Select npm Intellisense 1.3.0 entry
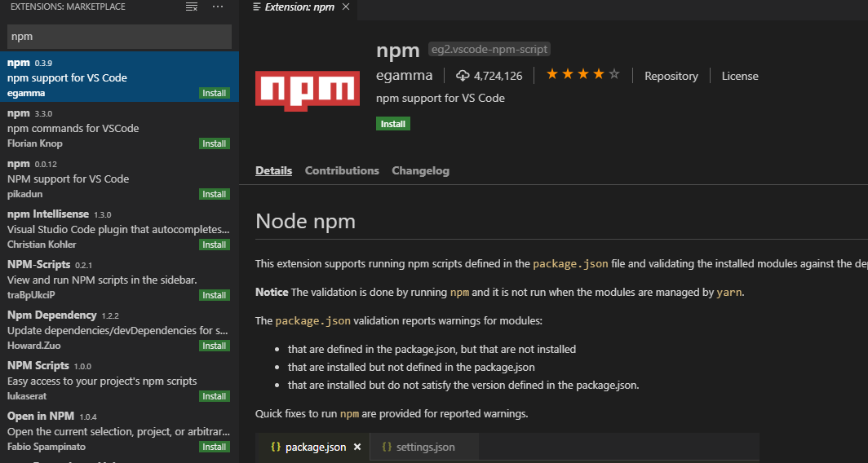868x463 pixels. 119,228
